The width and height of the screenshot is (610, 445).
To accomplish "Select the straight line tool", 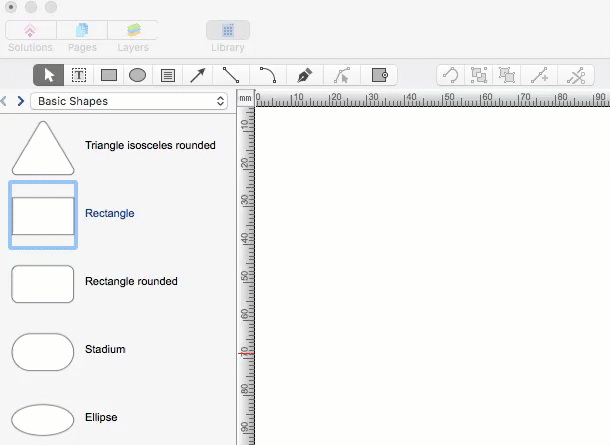I will pos(231,75).
